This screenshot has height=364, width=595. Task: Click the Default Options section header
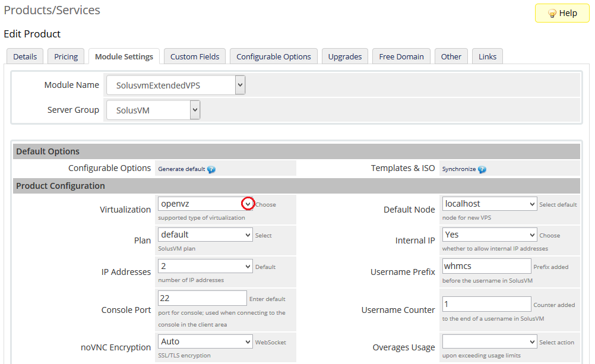click(x=296, y=151)
